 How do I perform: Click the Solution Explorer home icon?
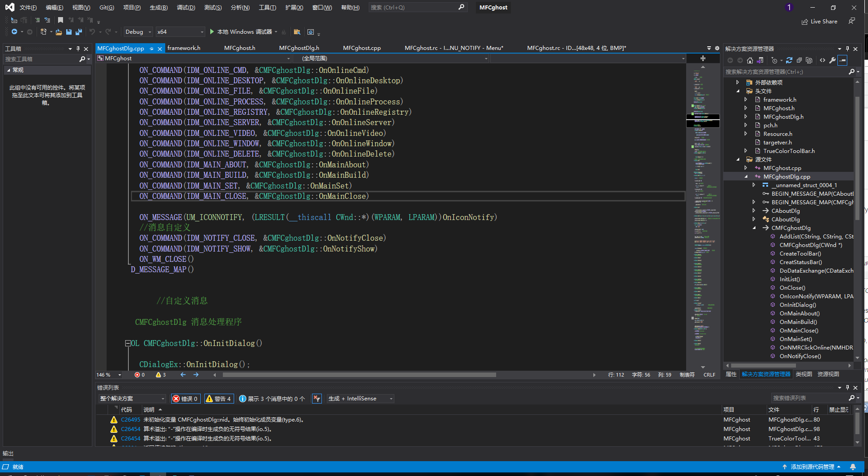[750, 60]
